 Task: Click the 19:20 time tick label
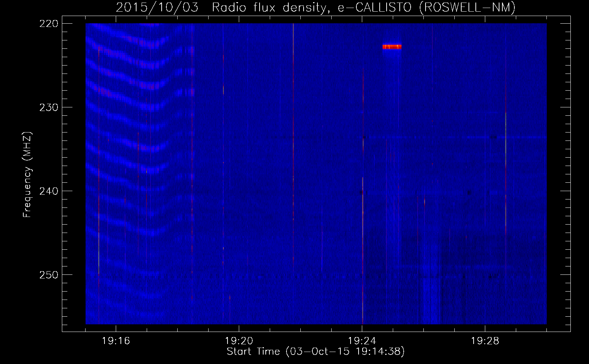(239, 341)
